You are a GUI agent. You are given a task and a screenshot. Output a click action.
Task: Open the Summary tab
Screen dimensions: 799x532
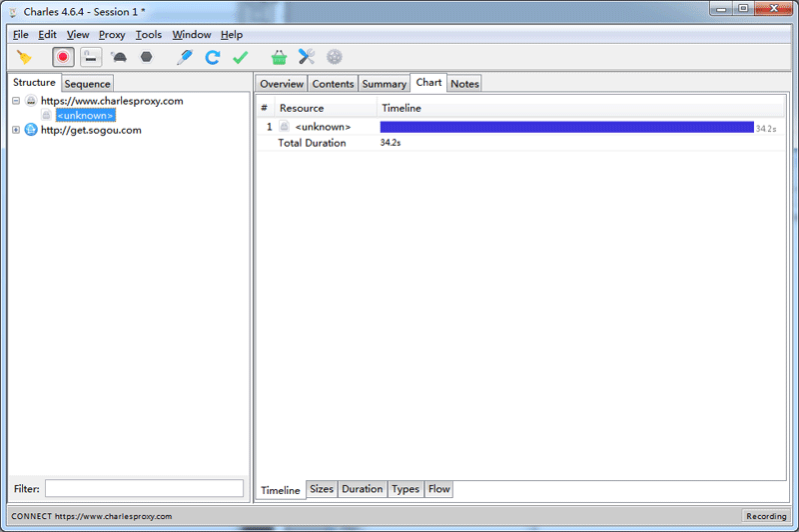(385, 84)
